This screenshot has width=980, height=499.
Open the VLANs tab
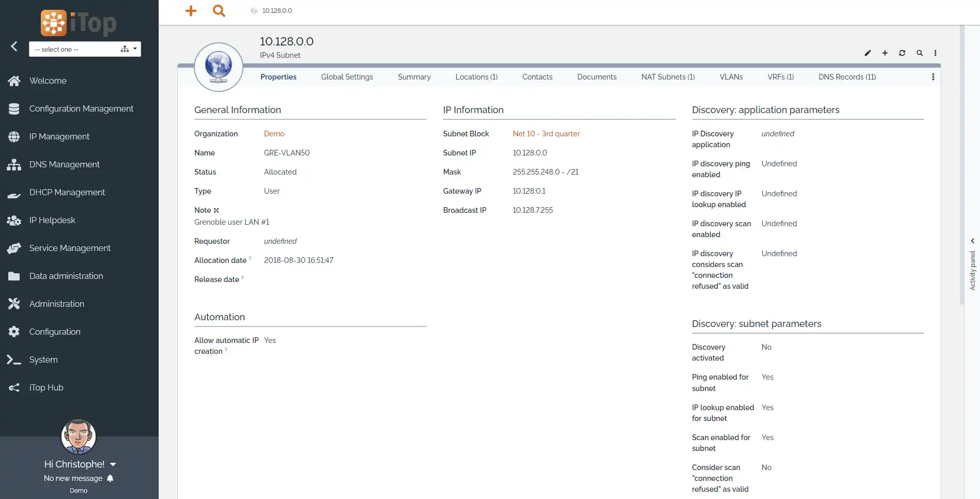click(x=731, y=77)
